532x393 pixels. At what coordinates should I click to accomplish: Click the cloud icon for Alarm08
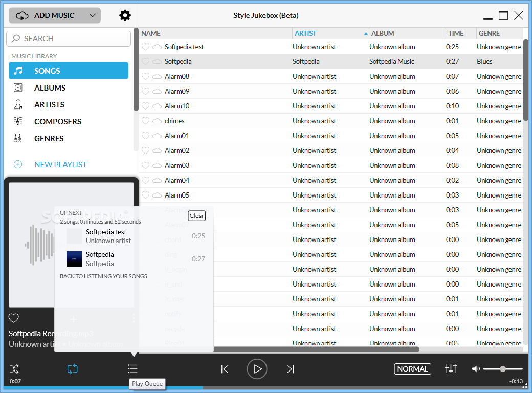click(x=157, y=76)
